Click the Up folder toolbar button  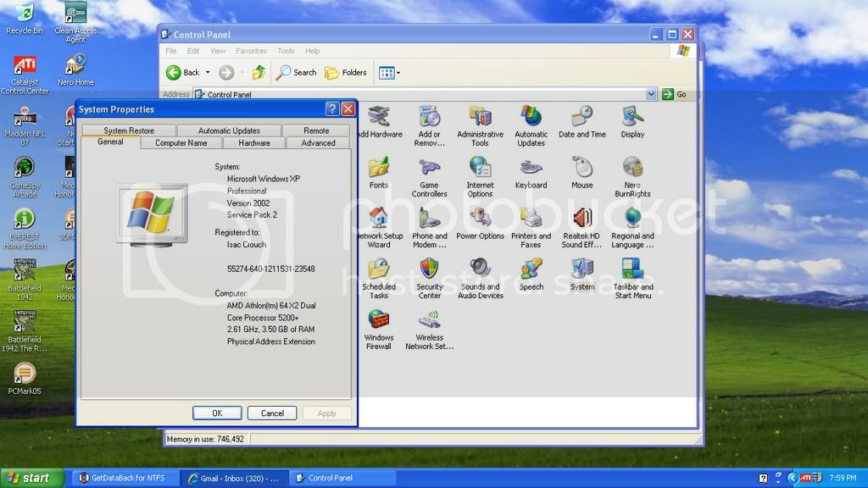259,73
